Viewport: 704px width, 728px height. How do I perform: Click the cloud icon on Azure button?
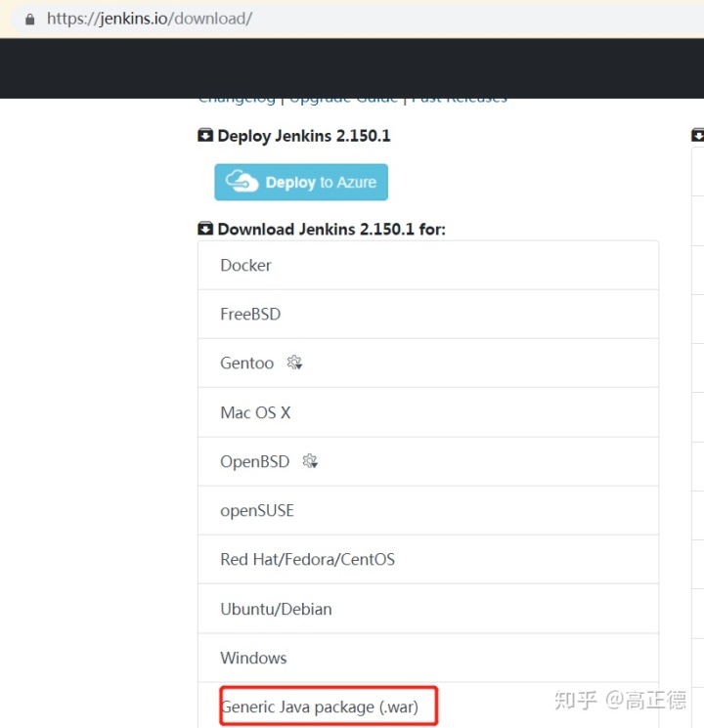[x=242, y=181]
